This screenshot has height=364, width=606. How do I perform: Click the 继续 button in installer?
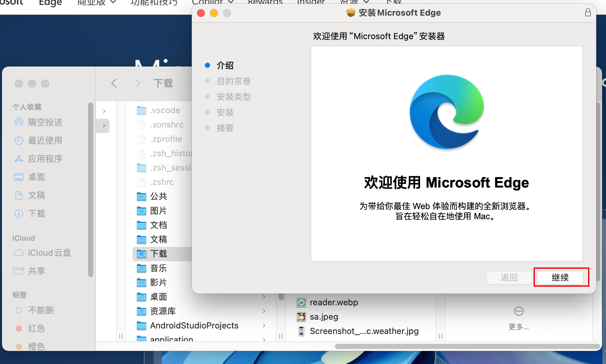(x=560, y=278)
